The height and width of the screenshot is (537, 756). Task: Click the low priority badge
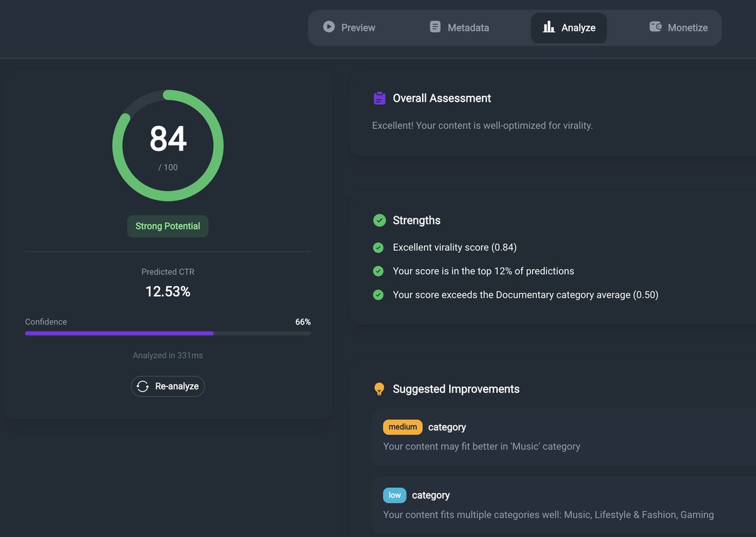point(394,495)
